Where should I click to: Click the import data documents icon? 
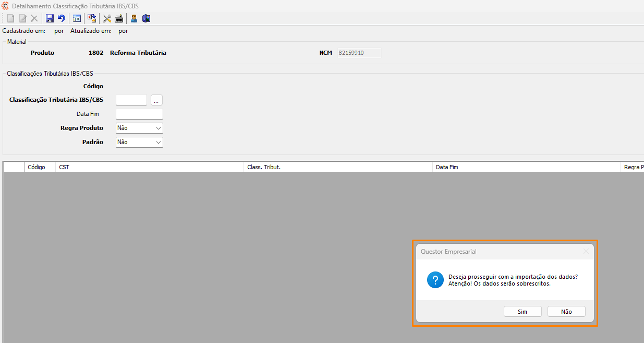point(92,18)
